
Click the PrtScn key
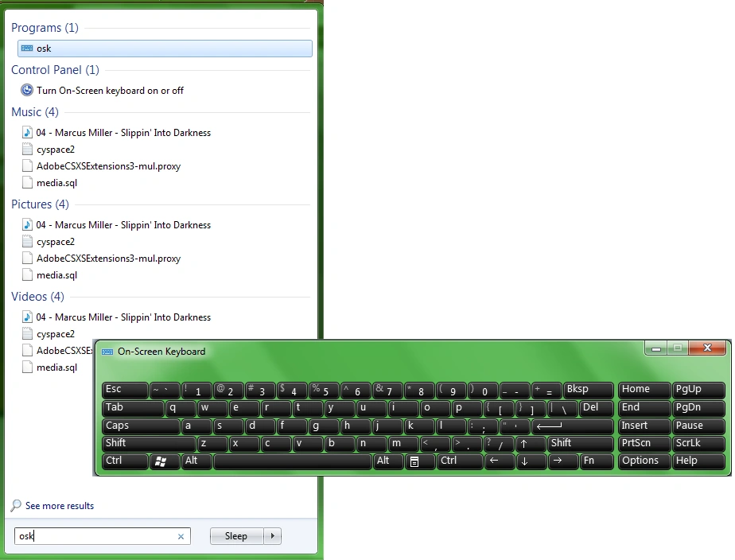point(644,444)
